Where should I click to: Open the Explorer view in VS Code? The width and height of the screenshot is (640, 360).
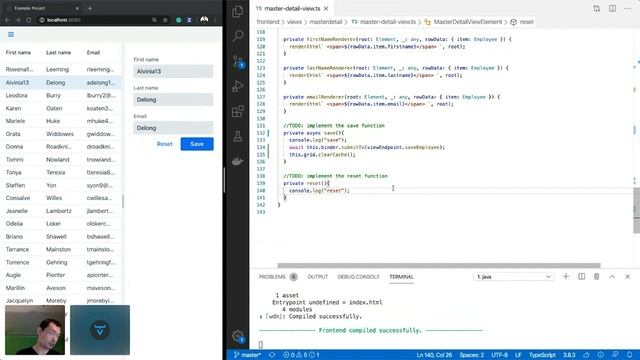(238, 11)
